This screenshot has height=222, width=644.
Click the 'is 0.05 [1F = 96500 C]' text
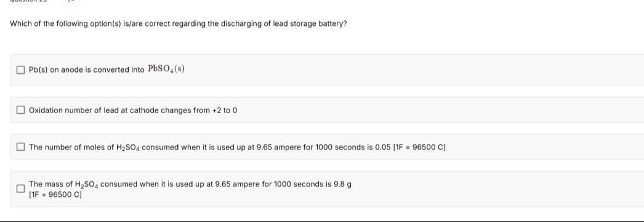click(x=406, y=147)
